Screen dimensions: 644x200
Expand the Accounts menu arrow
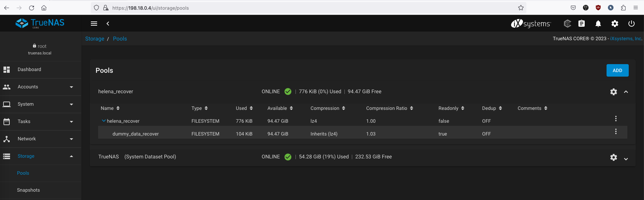tap(71, 87)
